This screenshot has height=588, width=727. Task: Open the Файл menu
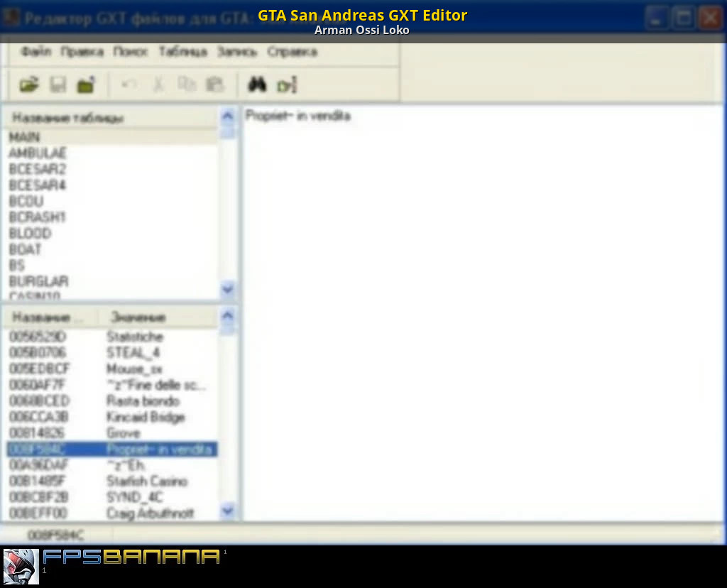pos(35,52)
